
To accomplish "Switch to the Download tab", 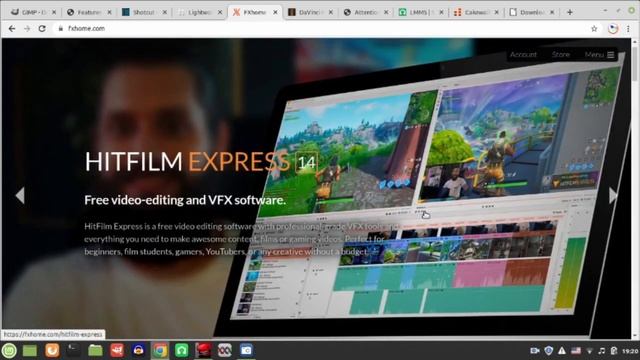I will coord(531,12).
